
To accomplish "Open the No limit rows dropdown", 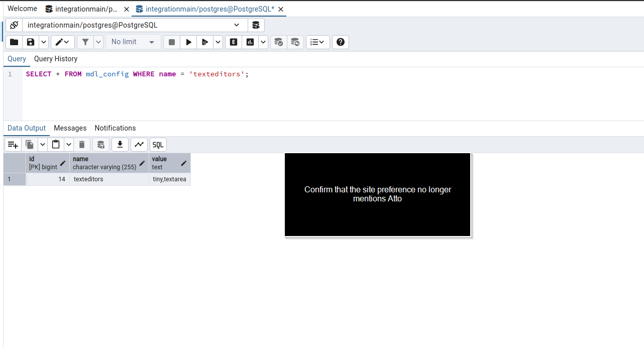I will tap(133, 42).
